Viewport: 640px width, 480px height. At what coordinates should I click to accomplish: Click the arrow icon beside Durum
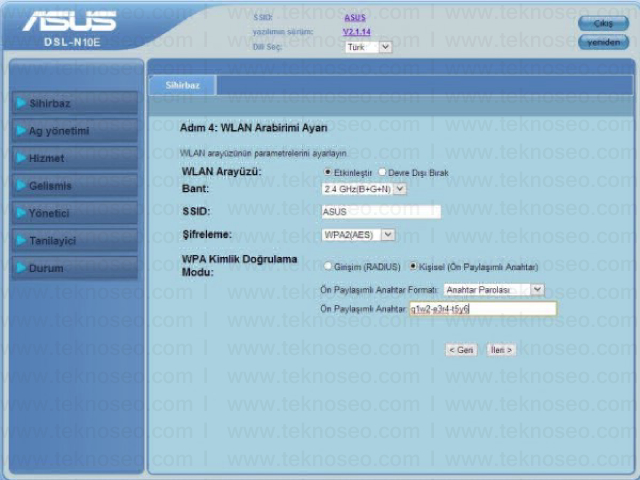pyautogui.click(x=21, y=268)
